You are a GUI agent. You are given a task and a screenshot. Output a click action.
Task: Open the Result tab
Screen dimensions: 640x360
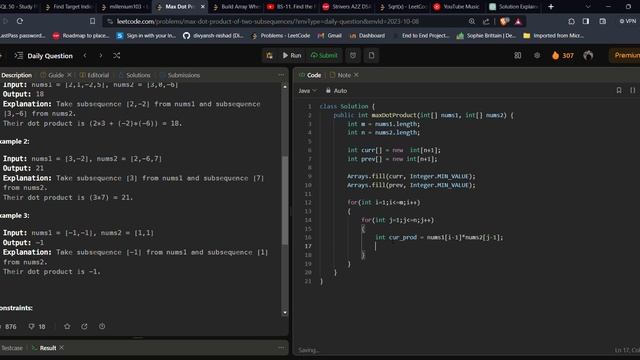tap(44, 348)
